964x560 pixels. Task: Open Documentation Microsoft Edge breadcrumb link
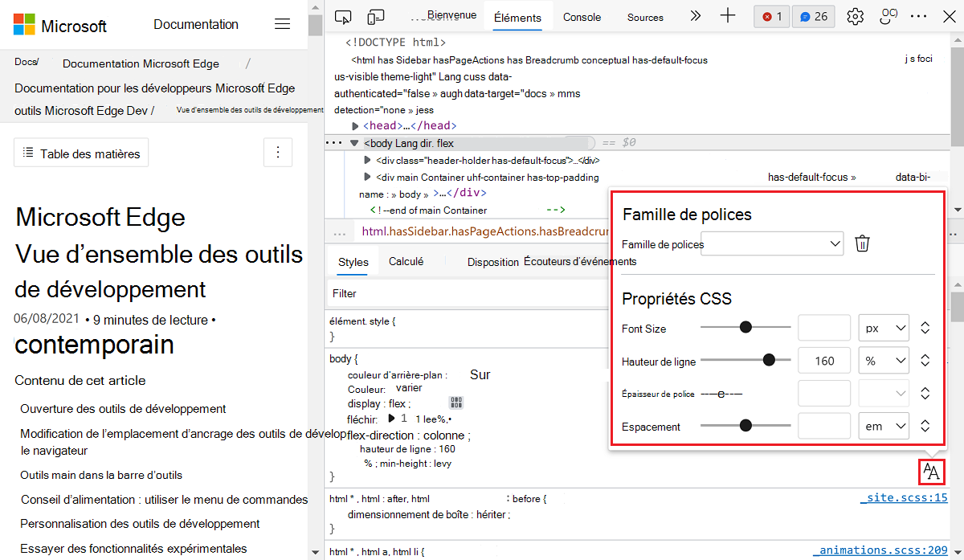(140, 63)
